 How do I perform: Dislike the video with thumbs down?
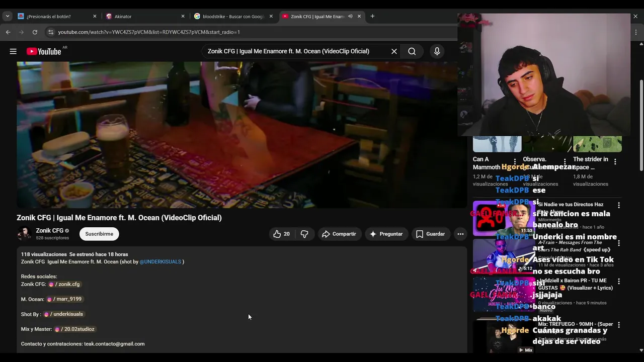pyautogui.click(x=304, y=234)
